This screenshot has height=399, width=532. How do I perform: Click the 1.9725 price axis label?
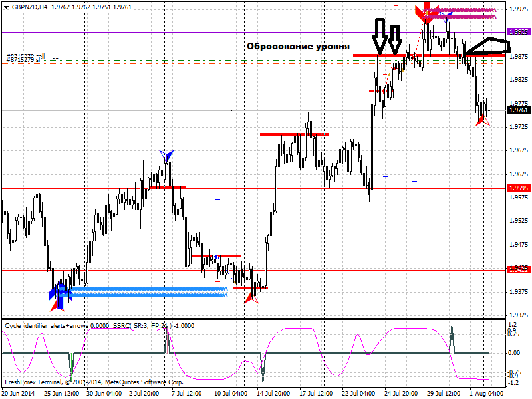(519, 127)
